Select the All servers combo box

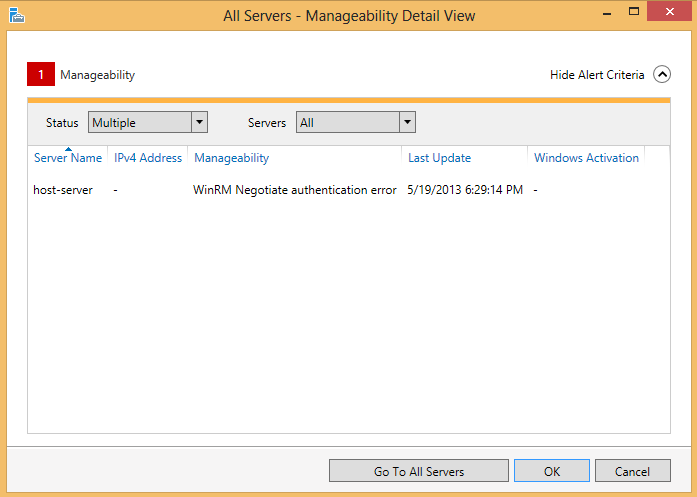click(356, 122)
